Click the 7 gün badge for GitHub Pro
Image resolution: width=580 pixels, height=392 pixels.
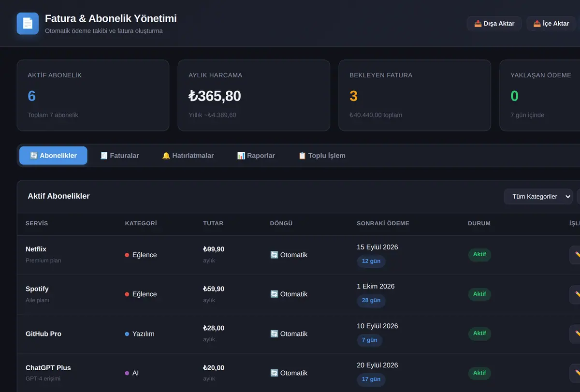370,340
